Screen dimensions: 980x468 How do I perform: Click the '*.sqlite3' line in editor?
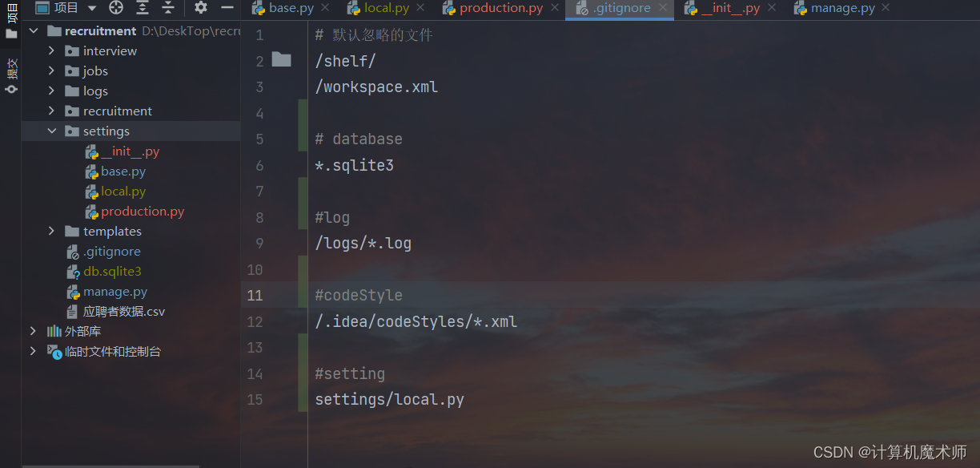click(x=354, y=165)
